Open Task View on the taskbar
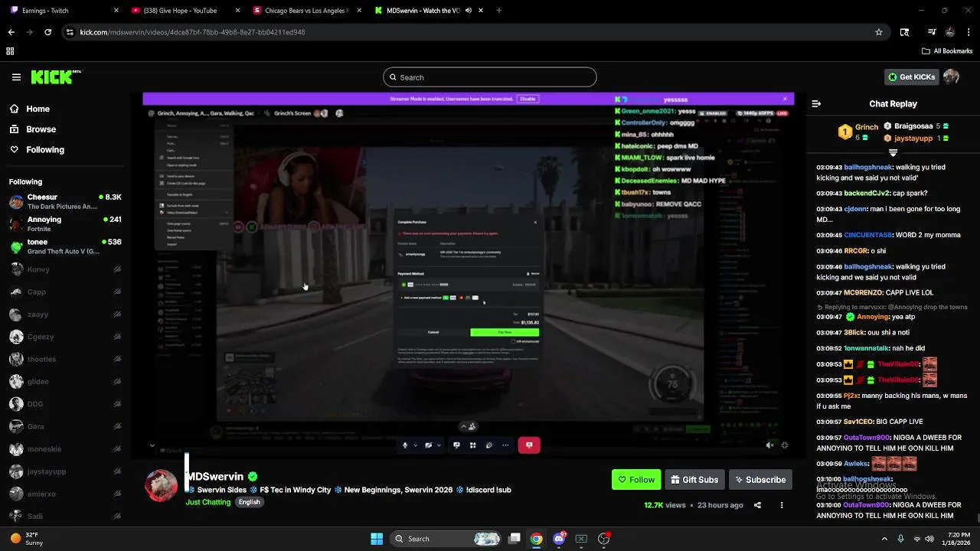Image resolution: width=980 pixels, height=551 pixels. click(514, 539)
